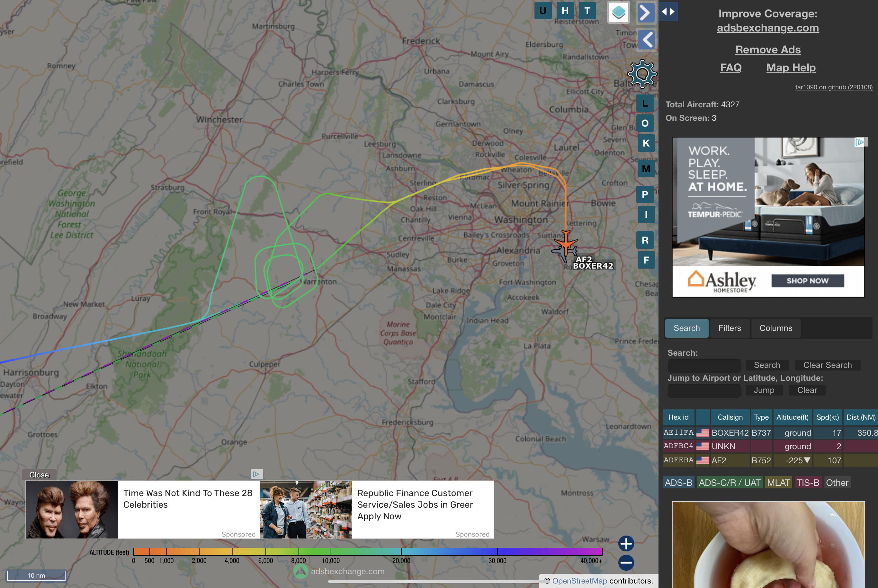Sort by Callsign column header
Viewport: 878px width, 588px height.
pos(730,417)
